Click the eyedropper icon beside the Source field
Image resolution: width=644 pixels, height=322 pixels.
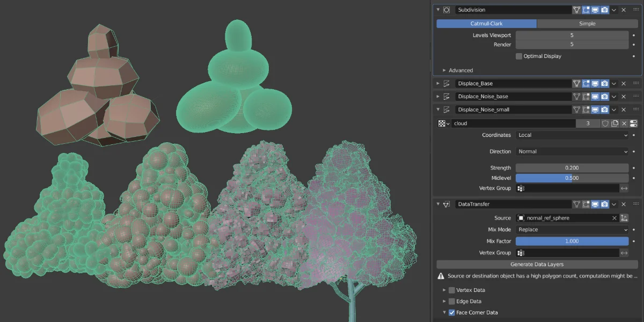625,218
